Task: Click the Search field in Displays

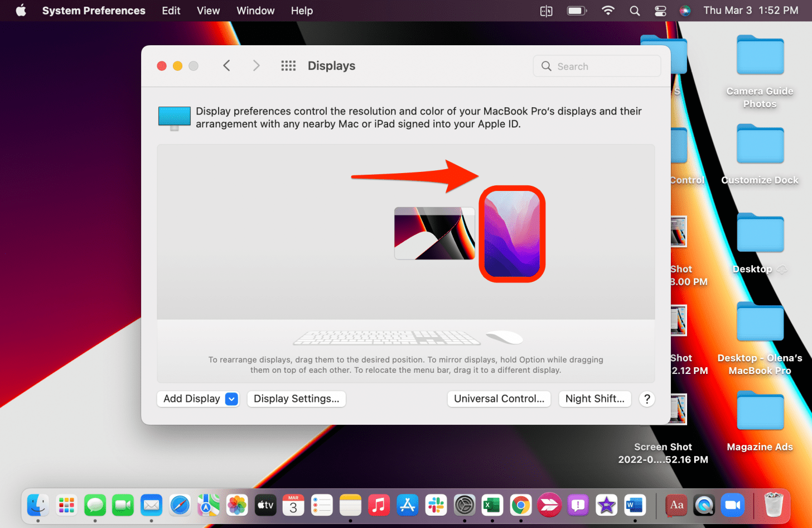Action: click(x=597, y=66)
